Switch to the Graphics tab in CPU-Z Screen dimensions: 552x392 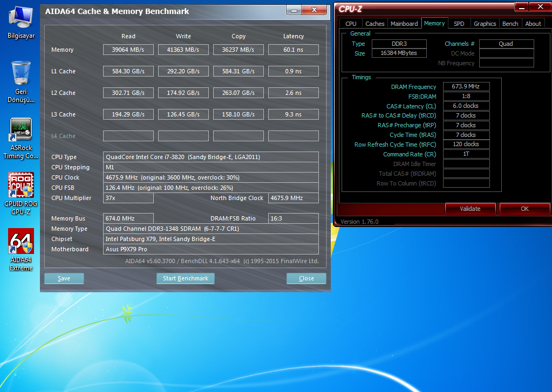485,24
